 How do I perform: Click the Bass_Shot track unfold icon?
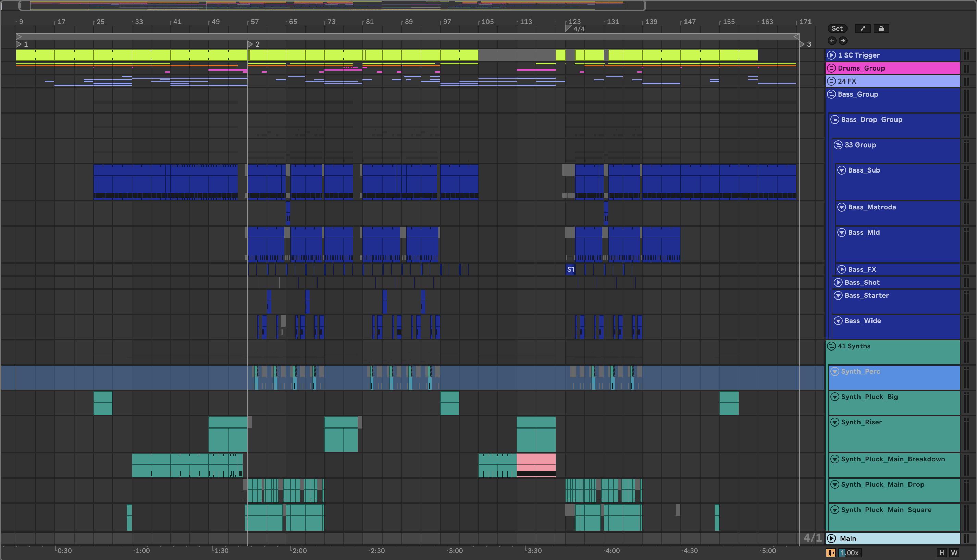point(838,283)
